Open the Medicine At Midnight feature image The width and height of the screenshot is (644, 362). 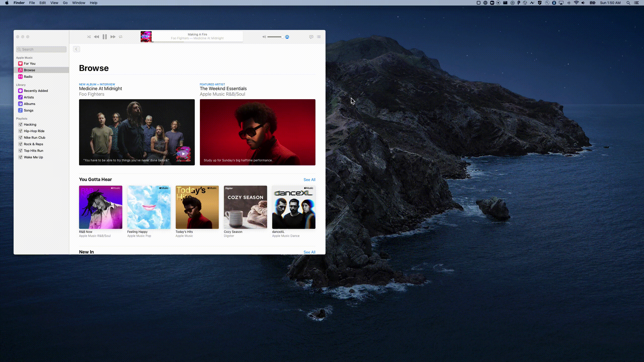137,132
